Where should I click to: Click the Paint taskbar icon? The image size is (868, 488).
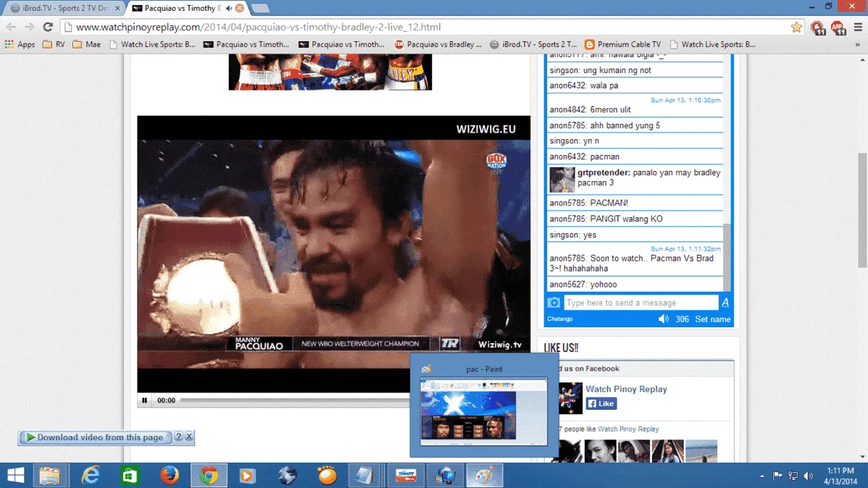(x=485, y=475)
